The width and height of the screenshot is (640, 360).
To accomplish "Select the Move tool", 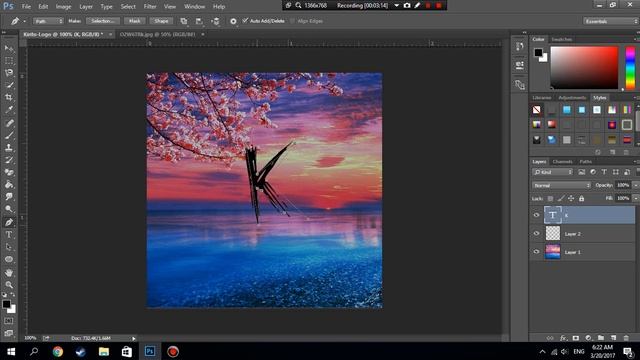I will 9,48.
